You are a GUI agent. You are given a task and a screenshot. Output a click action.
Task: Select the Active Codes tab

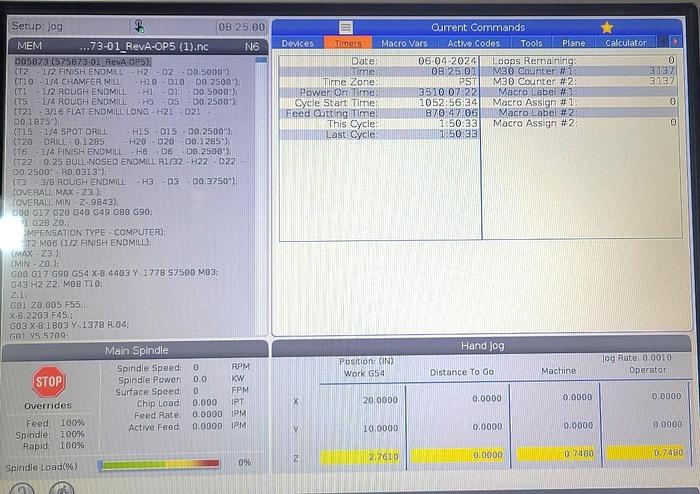[x=473, y=43]
